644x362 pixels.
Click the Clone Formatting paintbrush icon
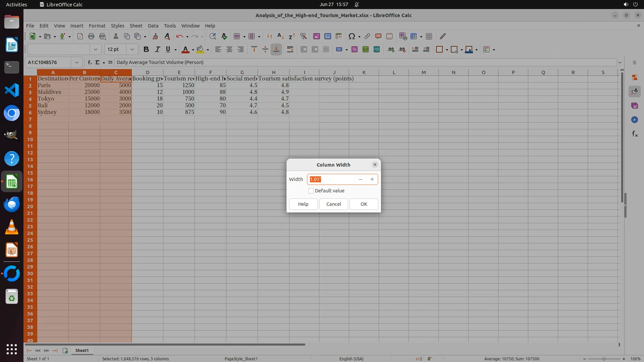click(x=155, y=36)
